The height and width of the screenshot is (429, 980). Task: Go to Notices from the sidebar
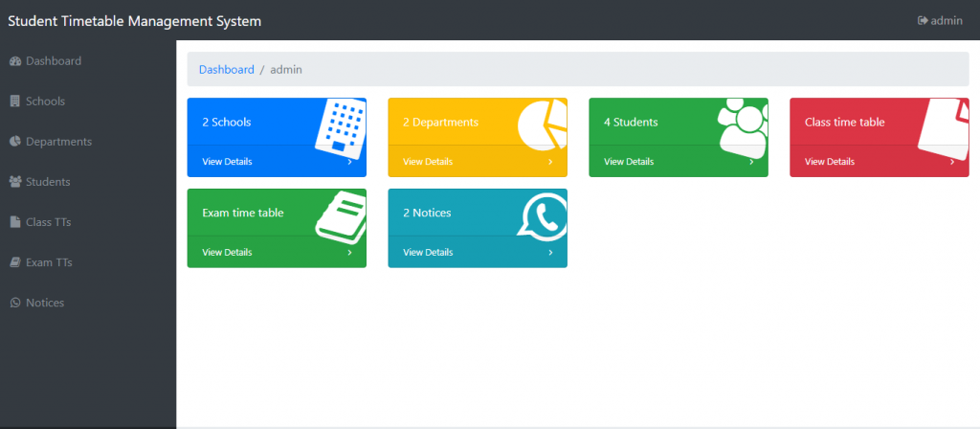pos(45,303)
